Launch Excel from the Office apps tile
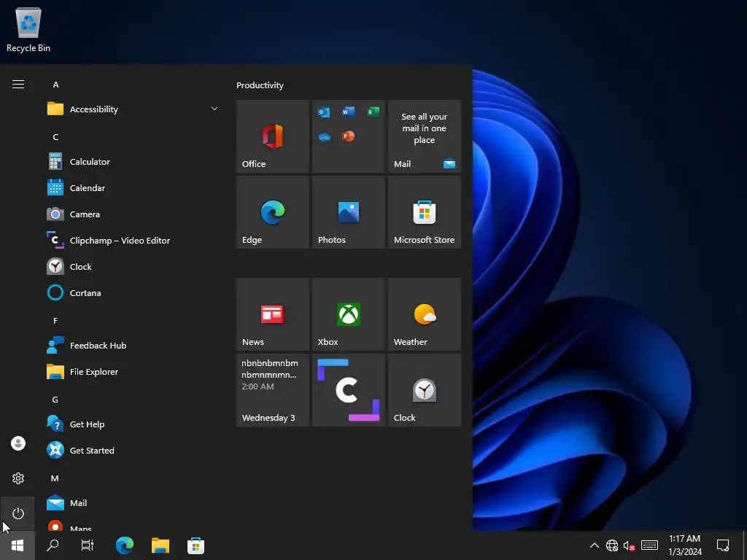 pos(373,112)
